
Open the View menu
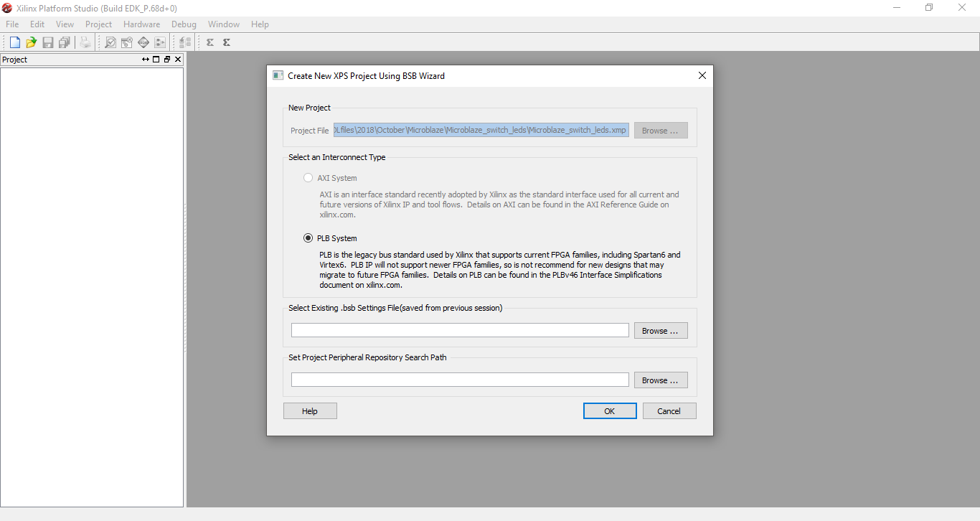coord(65,24)
